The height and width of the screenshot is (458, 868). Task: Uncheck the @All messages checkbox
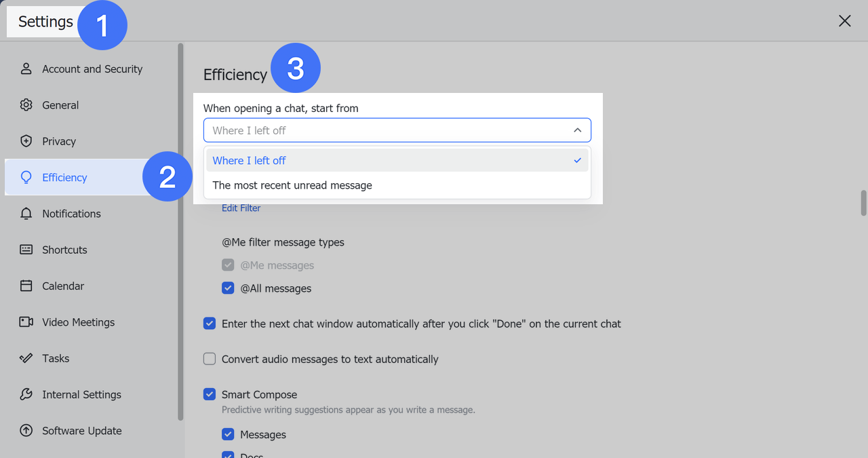228,288
